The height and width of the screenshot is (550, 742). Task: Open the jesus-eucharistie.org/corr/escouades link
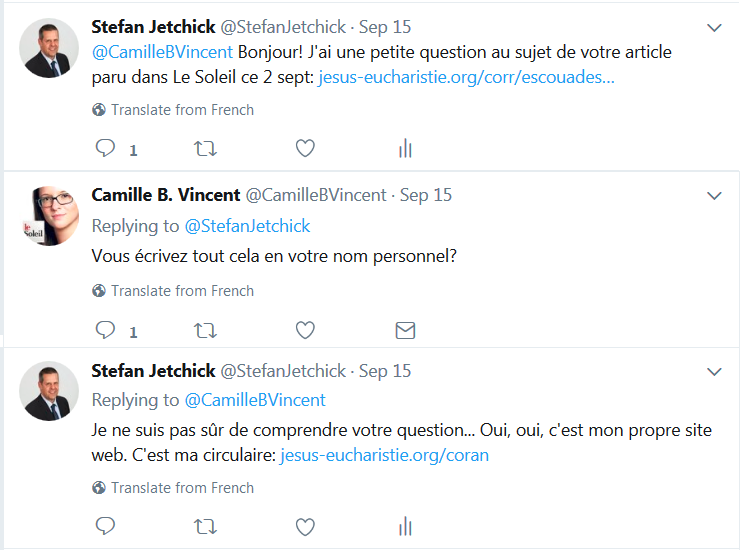(466, 77)
